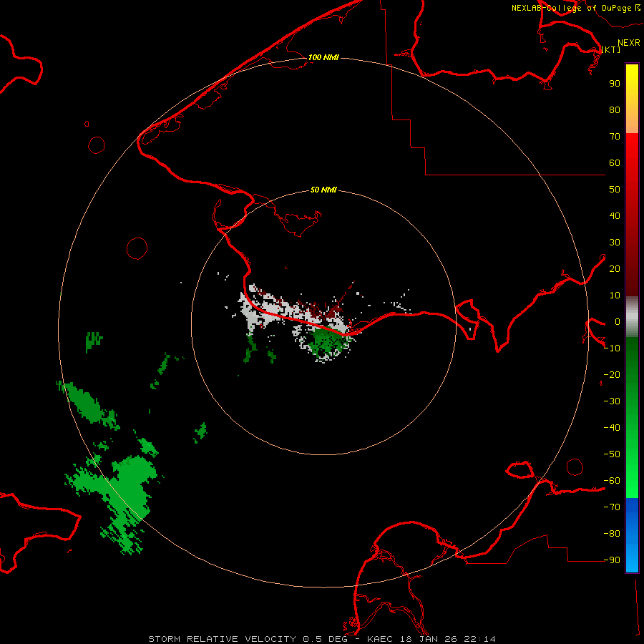644x644 pixels.
Task: Select the 20 value on the velocity scale
Action: 615,268
